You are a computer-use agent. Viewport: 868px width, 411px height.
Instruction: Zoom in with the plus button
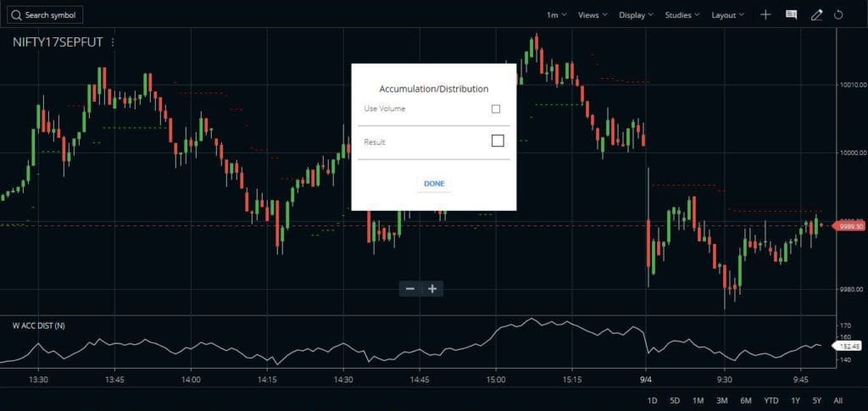(x=432, y=289)
